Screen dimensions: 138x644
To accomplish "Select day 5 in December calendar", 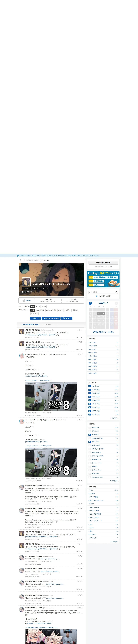I will click(x=103, y=314).
